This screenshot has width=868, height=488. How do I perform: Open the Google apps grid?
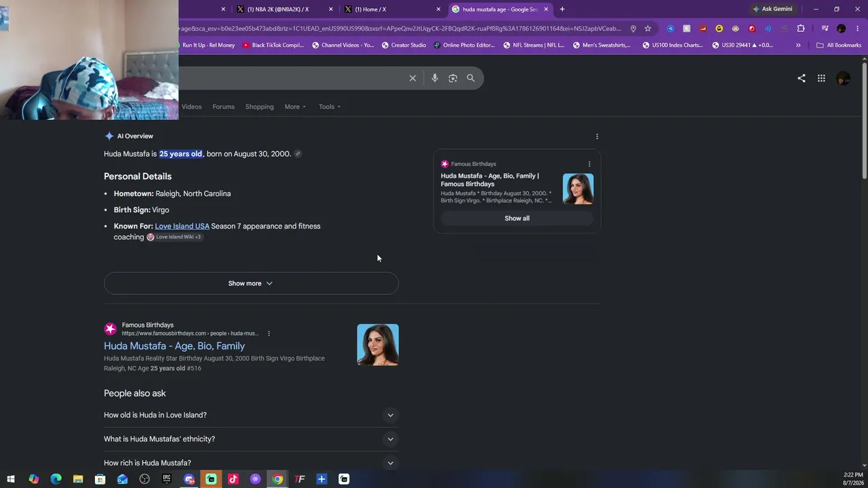pyautogui.click(x=821, y=78)
